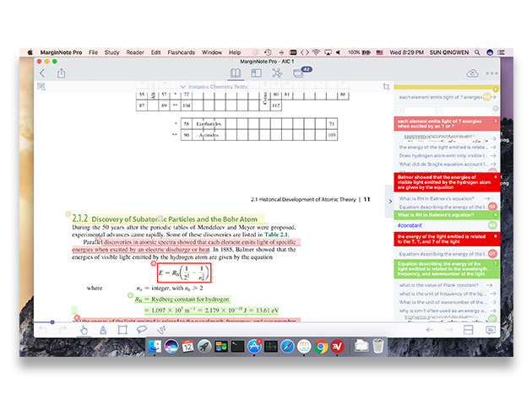Follow link 'what is the value of Plank constant?'
Screen dimensions: 532x399
[445, 285]
